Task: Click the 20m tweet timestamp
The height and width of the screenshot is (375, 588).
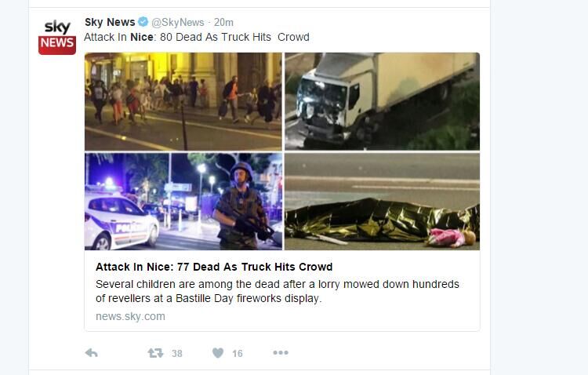Action: pyautogui.click(x=223, y=23)
